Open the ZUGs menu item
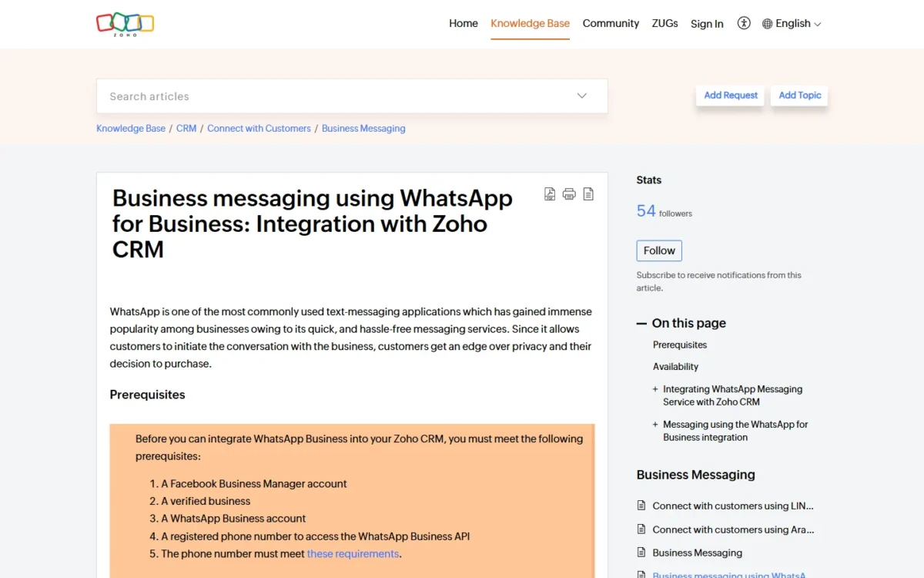This screenshot has height=578, width=924. 665,23
